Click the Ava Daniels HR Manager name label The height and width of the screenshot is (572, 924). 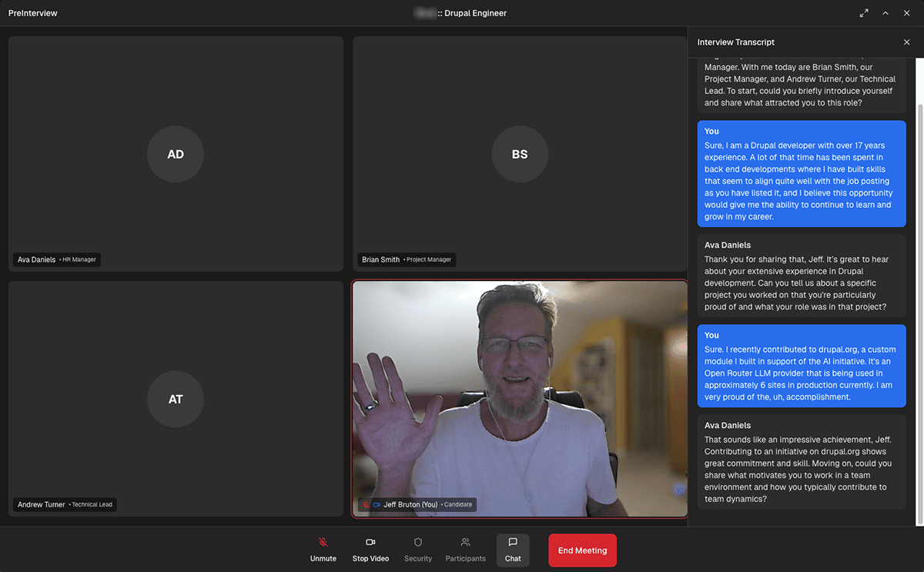tap(57, 260)
